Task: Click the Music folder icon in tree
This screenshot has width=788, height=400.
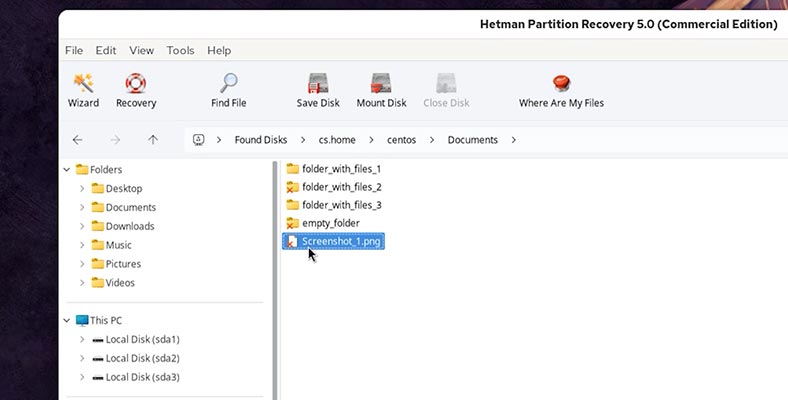Action: (97, 245)
